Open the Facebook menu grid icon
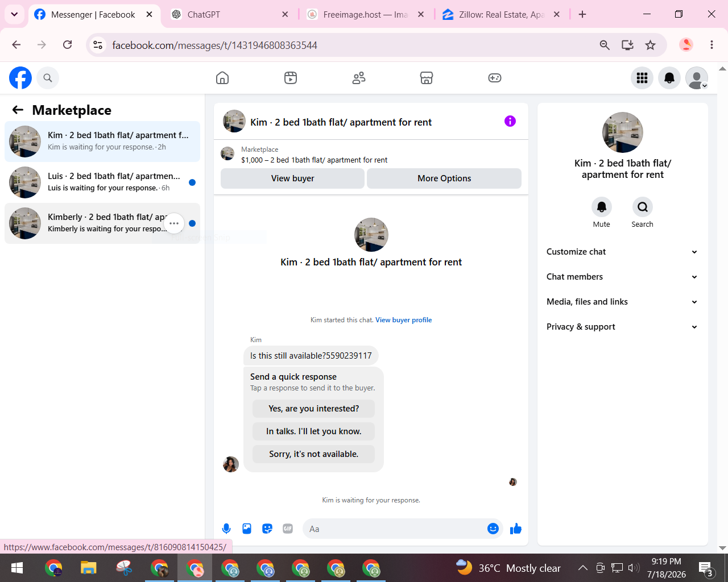728x582 pixels. tap(642, 78)
